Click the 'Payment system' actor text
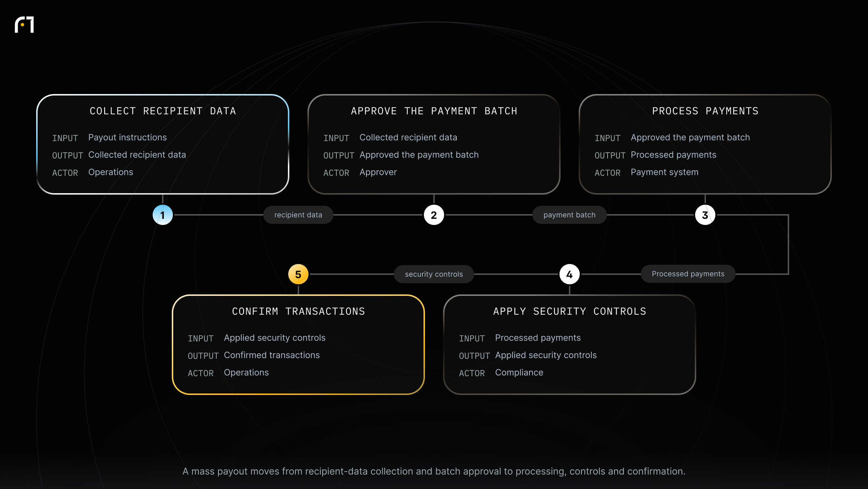 tap(665, 172)
